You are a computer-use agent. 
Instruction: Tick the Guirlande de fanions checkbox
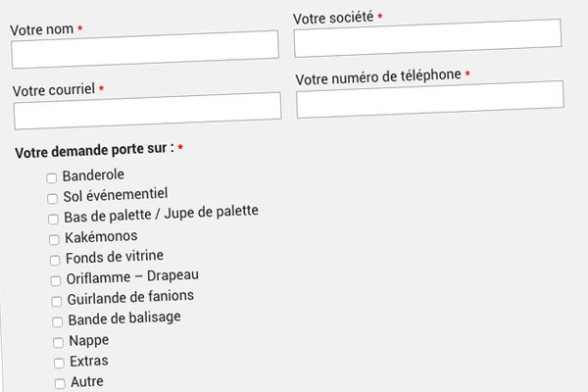(57, 301)
